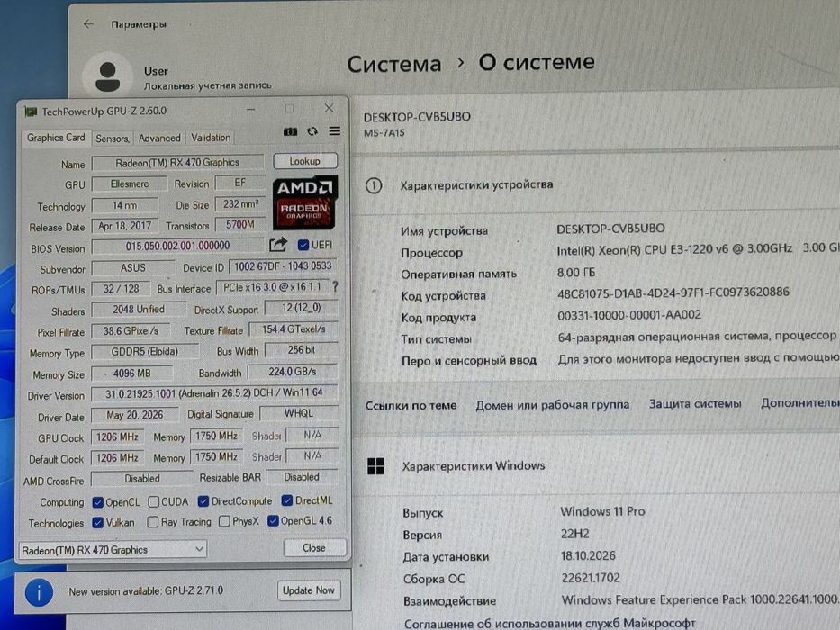Click the bus interface question mark
This screenshot has height=630, width=840.
point(335,286)
